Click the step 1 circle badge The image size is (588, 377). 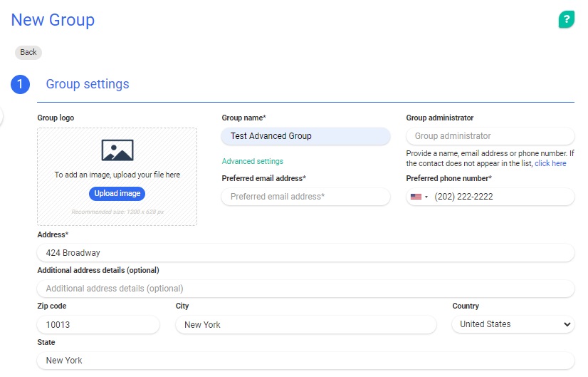[20, 84]
